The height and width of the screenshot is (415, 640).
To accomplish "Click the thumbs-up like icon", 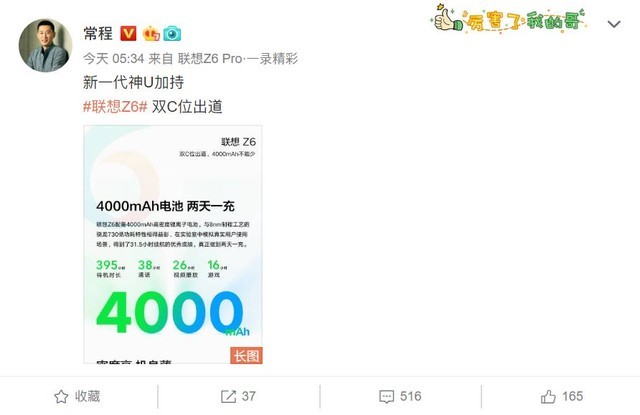I will pyautogui.click(x=548, y=396).
